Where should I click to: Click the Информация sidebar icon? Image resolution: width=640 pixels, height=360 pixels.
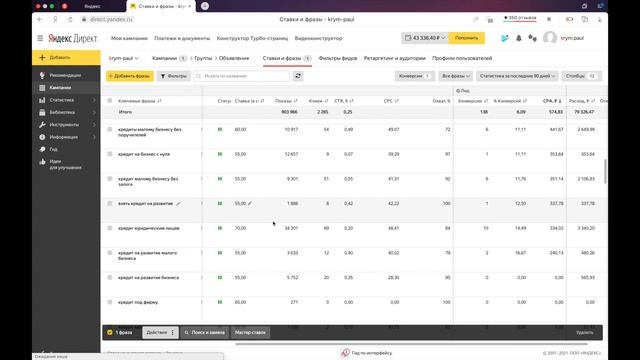[42, 137]
